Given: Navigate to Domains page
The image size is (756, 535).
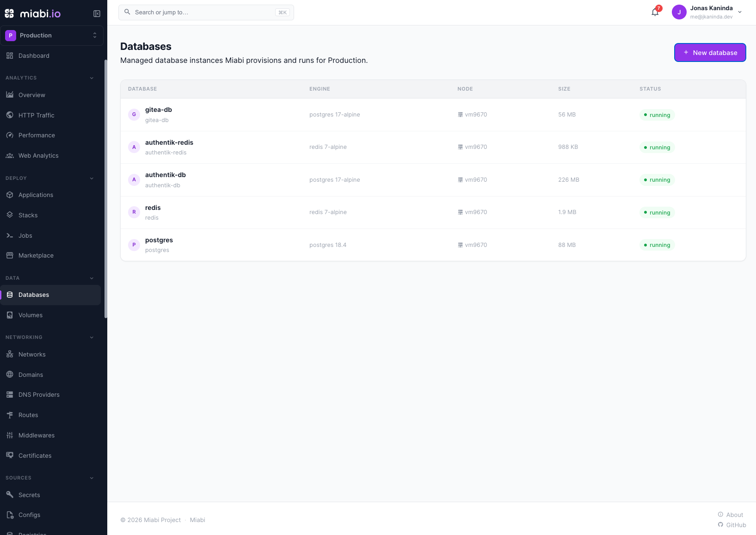Looking at the screenshot, I should tap(50, 375).
